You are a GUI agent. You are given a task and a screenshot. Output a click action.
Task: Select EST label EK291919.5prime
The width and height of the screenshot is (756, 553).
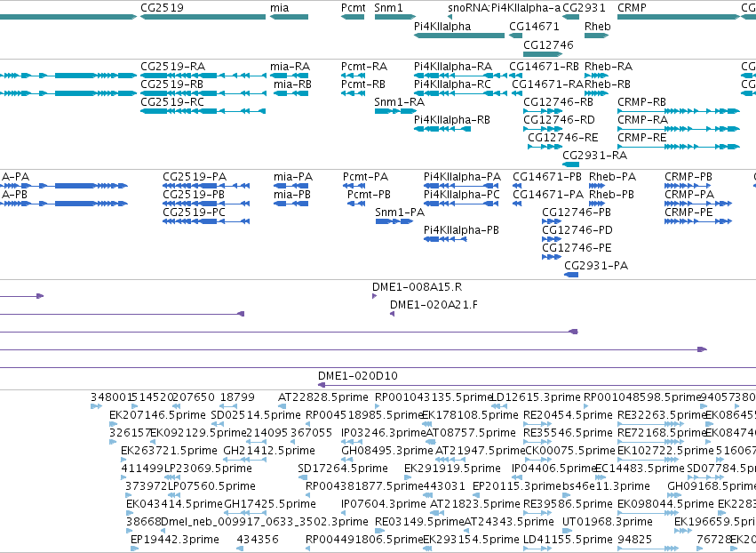pos(452,469)
